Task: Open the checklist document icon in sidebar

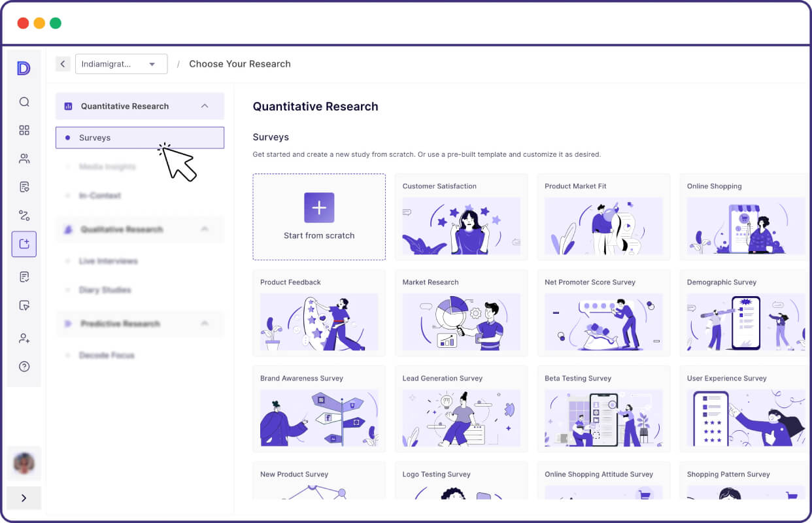Action: pyautogui.click(x=24, y=277)
